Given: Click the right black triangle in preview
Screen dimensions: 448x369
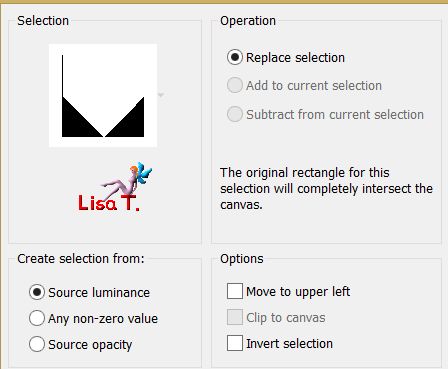Looking at the screenshot, I should pos(129,122).
